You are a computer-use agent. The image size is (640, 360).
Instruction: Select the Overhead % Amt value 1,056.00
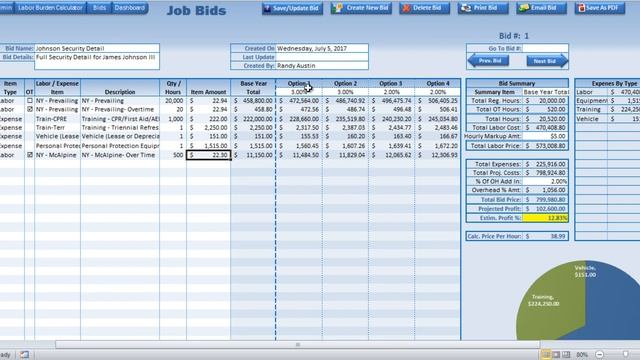coord(545,190)
